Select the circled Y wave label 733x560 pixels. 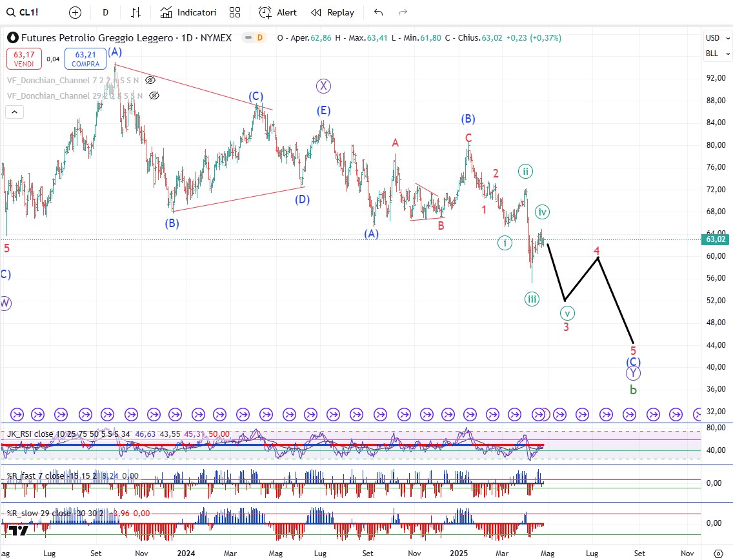point(633,373)
